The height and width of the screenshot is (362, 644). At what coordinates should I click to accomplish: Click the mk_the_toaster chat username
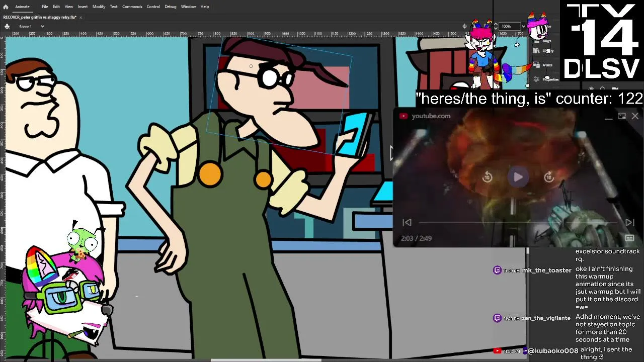(547, 270)
